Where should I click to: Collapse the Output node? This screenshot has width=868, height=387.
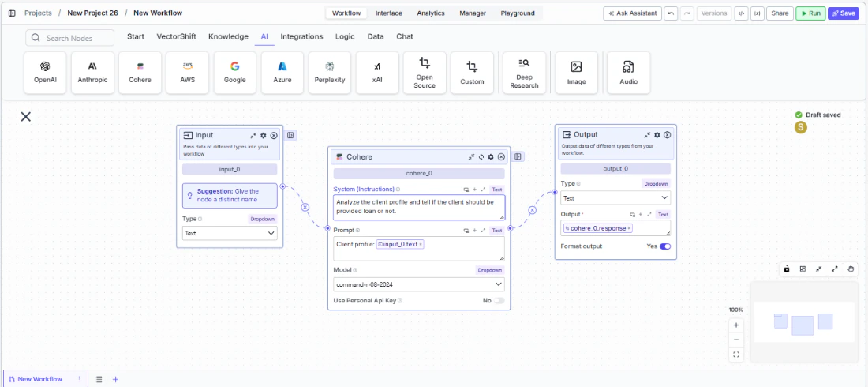647,135
